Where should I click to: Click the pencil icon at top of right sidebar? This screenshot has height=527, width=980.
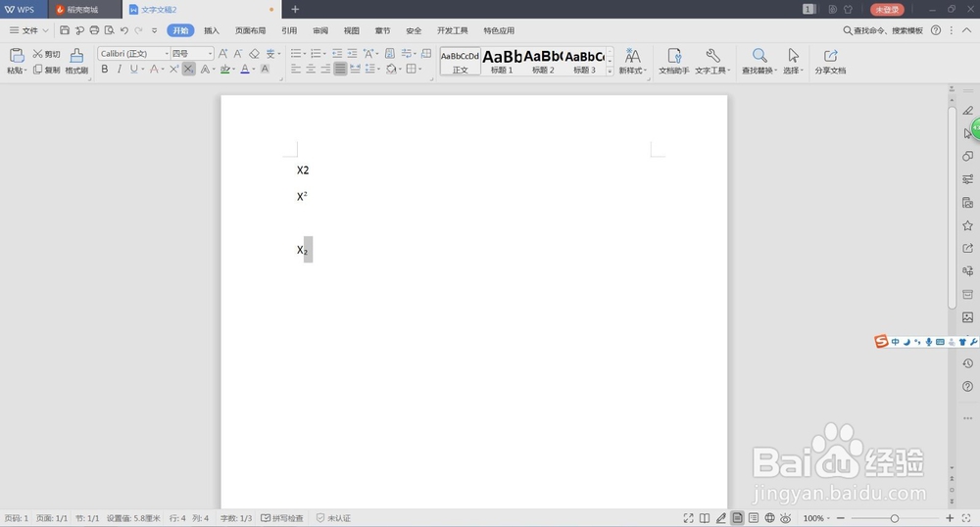pyautogui.click(x=967, y=111)
